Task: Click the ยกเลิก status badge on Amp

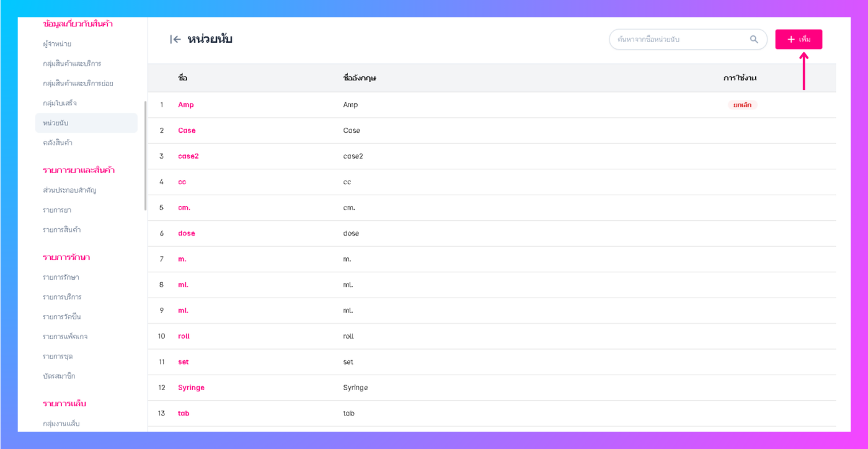Action: click(742, 105)
